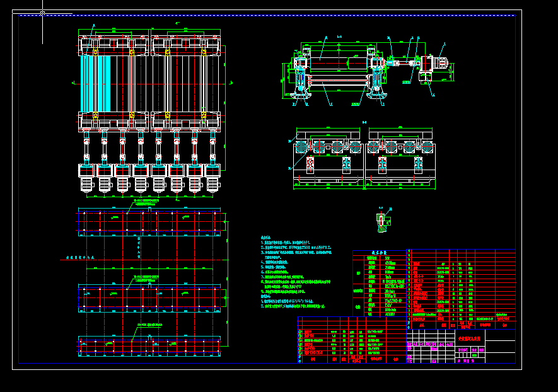Click the small green hatched detail view
This screenshot has width=558, height=392.
(383, 221)
